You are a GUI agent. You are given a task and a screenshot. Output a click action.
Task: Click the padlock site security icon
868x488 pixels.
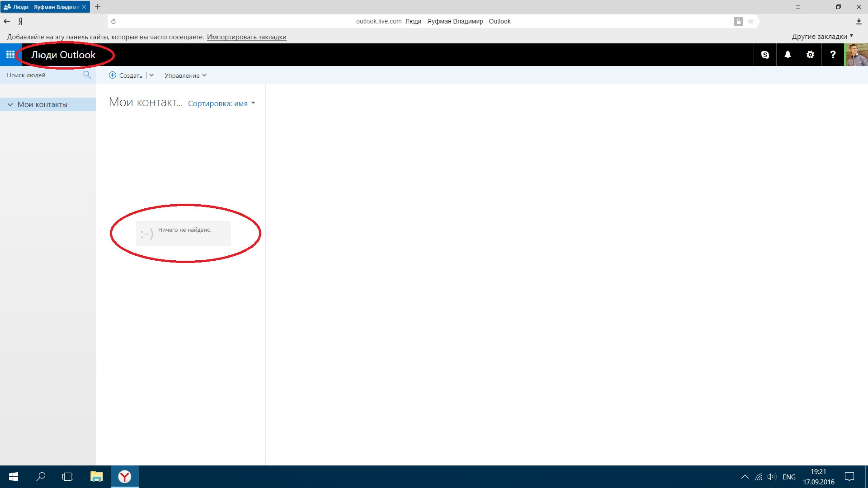tap(738, 21)
